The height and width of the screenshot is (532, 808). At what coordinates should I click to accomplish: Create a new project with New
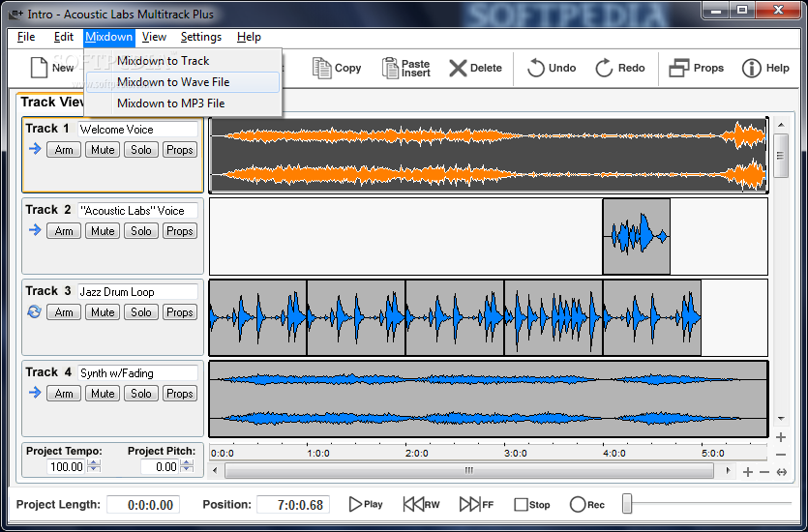[52, 68]
